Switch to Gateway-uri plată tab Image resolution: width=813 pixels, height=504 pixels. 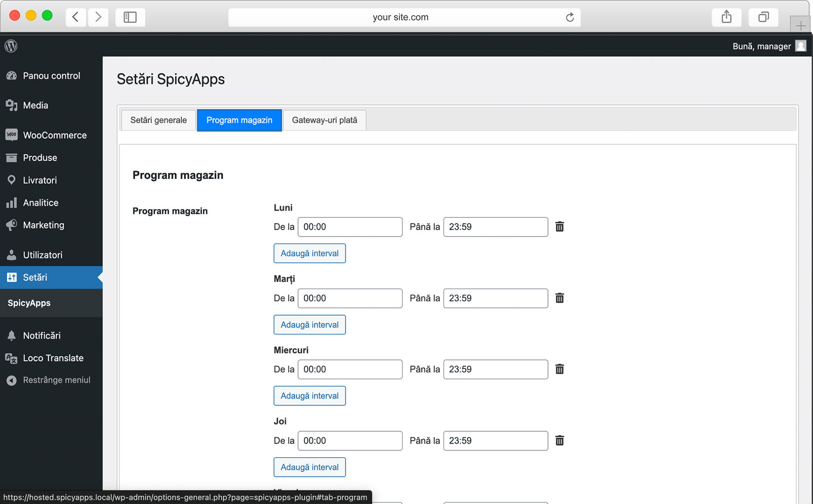[x=324, y=120]
